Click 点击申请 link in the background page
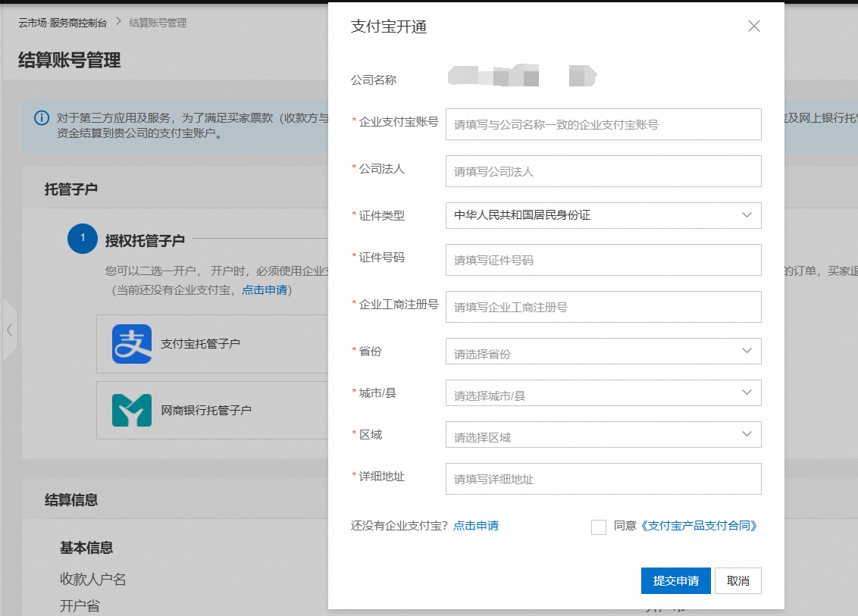This screenshot has height=616, width=858. pyautogui.click(x=265, y=290)
